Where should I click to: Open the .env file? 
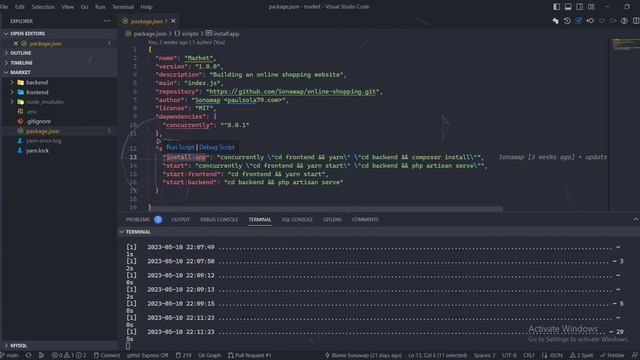[31, 111]
